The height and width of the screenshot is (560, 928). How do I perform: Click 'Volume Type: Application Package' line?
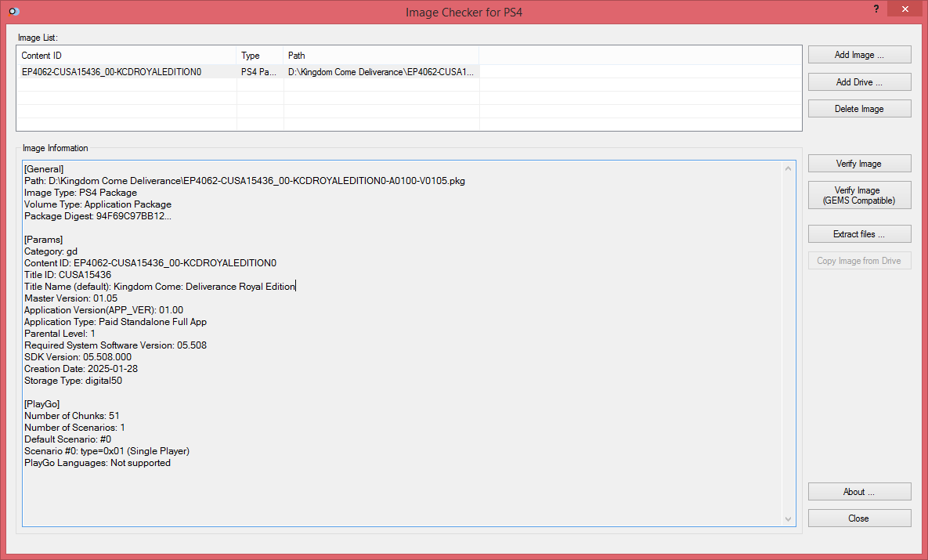[98, 204]
